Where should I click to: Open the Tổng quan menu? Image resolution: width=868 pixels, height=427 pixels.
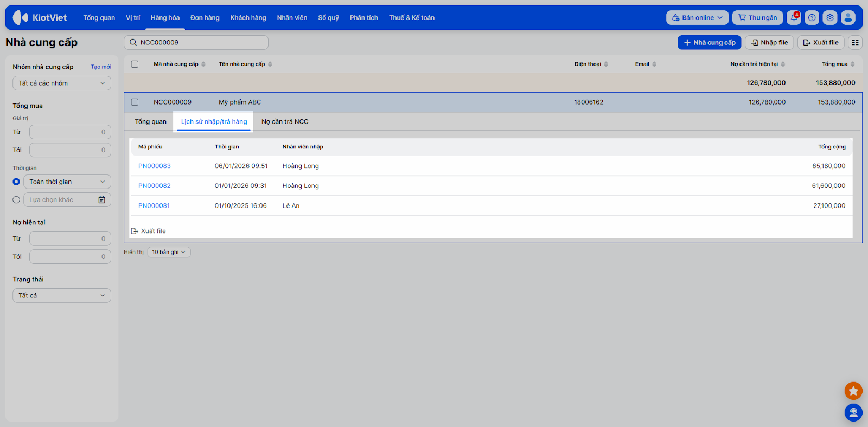point(99,17)
